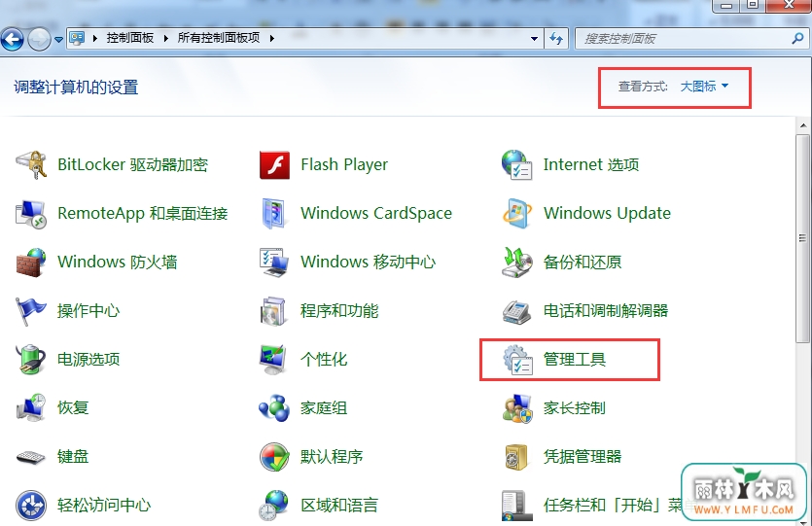Open the 家长控制 text link
812x526 pixels.
tap(575, 408)
